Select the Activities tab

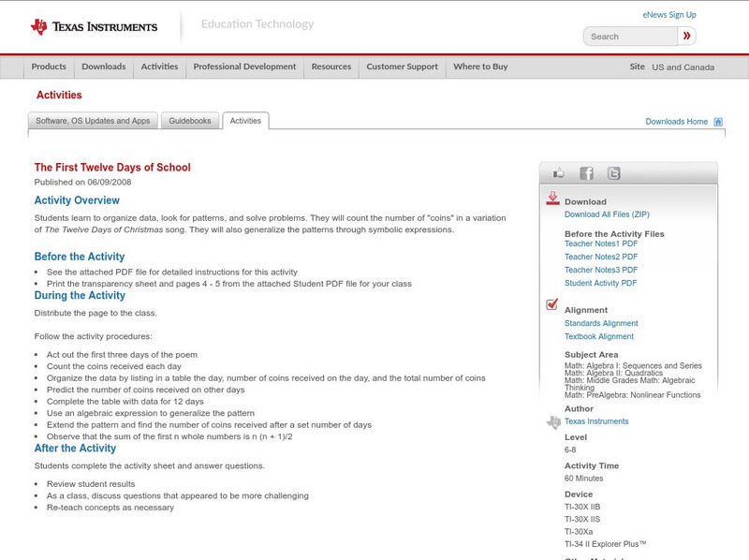pyautogui.click(x=245, y=121)
